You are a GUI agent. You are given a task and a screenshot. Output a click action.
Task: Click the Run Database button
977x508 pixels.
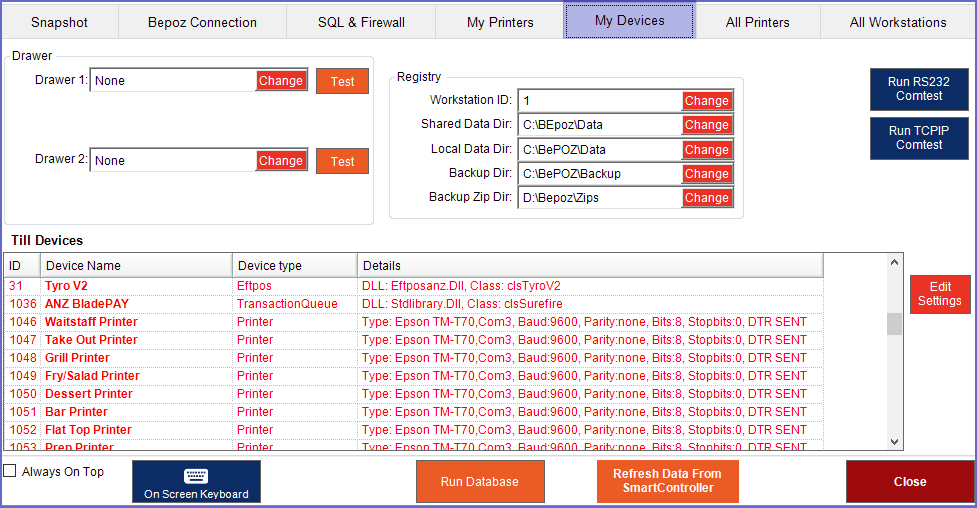pyautogui.click(x=479, y=482)
